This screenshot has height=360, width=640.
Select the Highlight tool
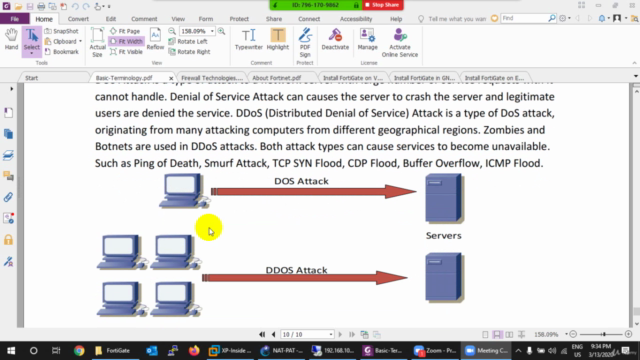(278, 40)
